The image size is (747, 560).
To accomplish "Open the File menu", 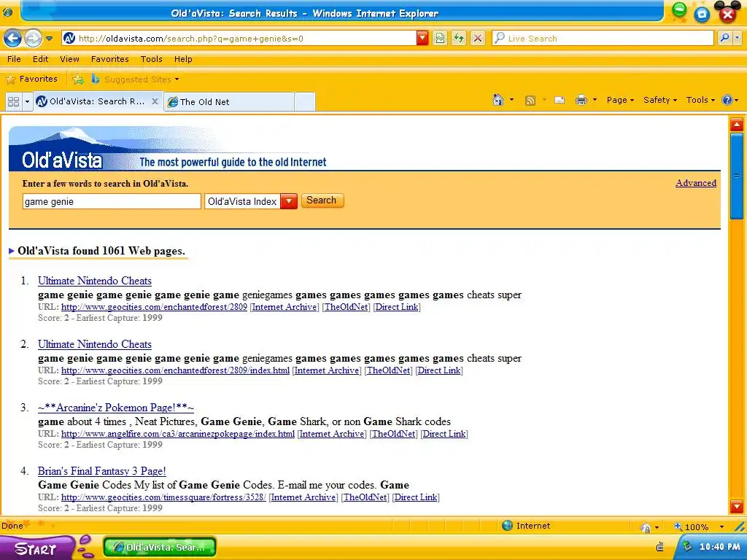I will [x=14, y=59].
